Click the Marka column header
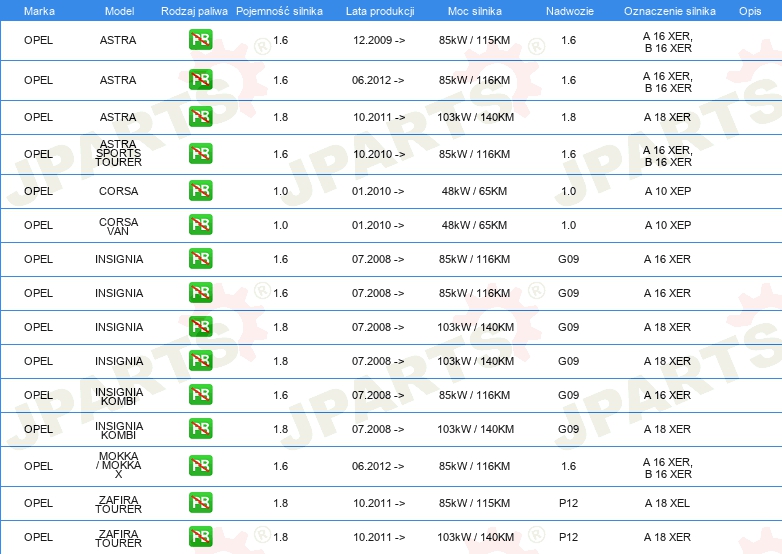The height and width of the screenshot is (554, 782). (39, 10)
